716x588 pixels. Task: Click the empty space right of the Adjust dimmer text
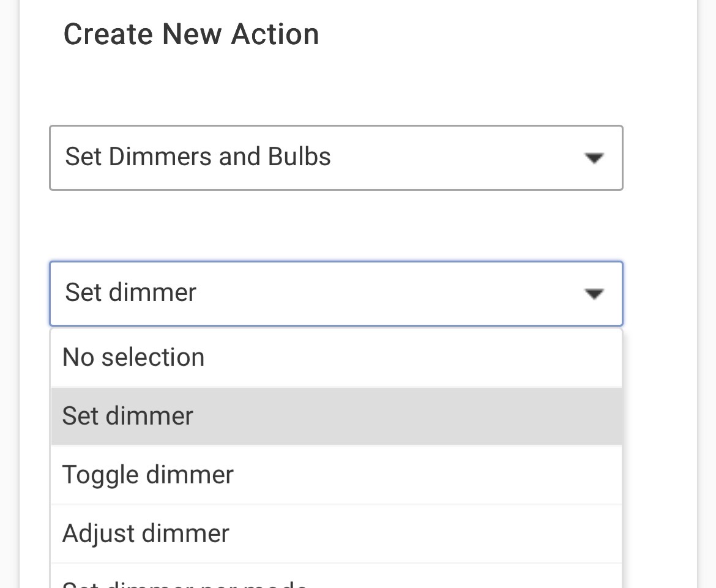[x=428, y=534]
